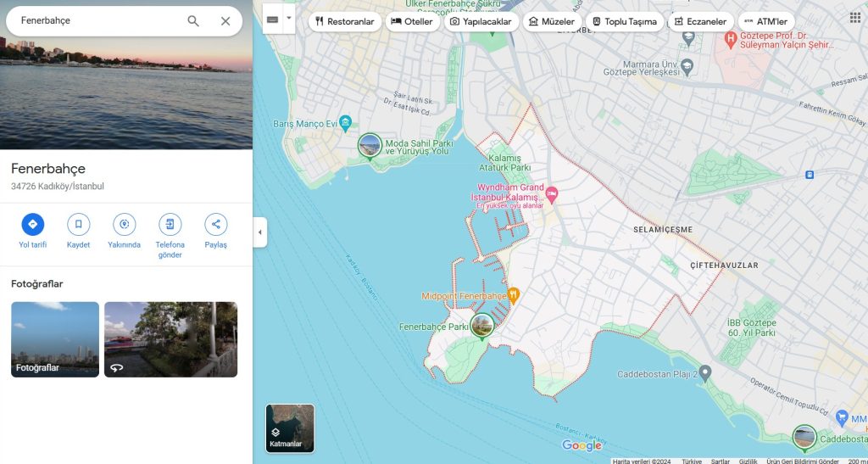This screenshot has height=464, width=868.
Task: Search nearby with Yakınında icon
Action: (124, 224)
